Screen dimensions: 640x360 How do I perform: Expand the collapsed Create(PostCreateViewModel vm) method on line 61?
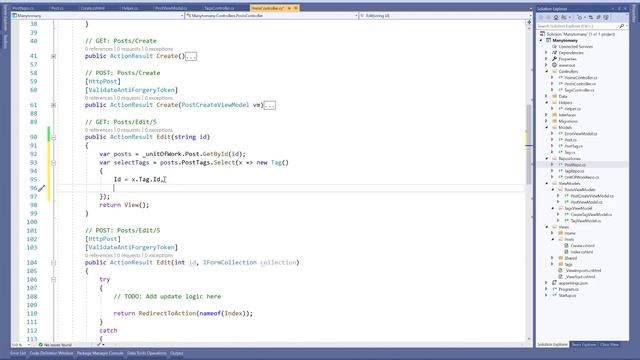click(x=53, y=105)
